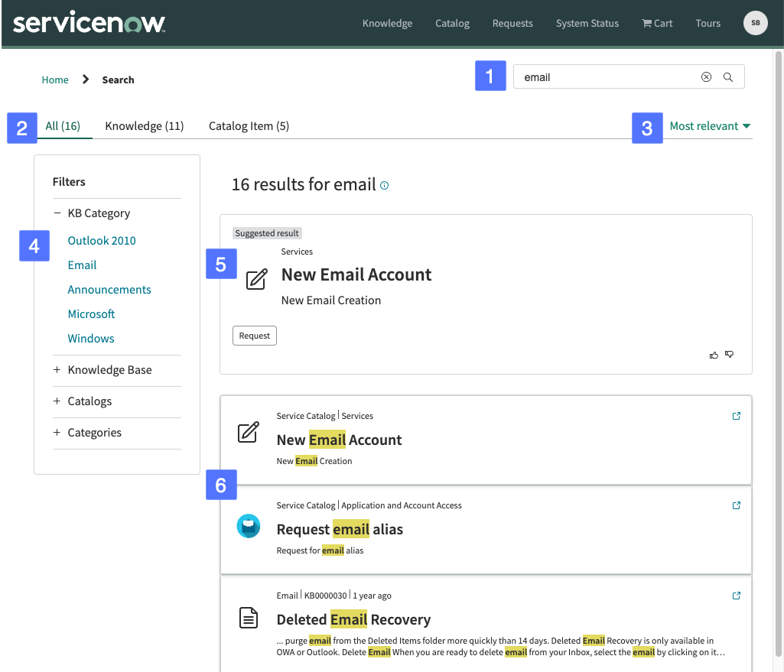Open Tours in top navigation
784x672 pixels.
tap(708, 24)
